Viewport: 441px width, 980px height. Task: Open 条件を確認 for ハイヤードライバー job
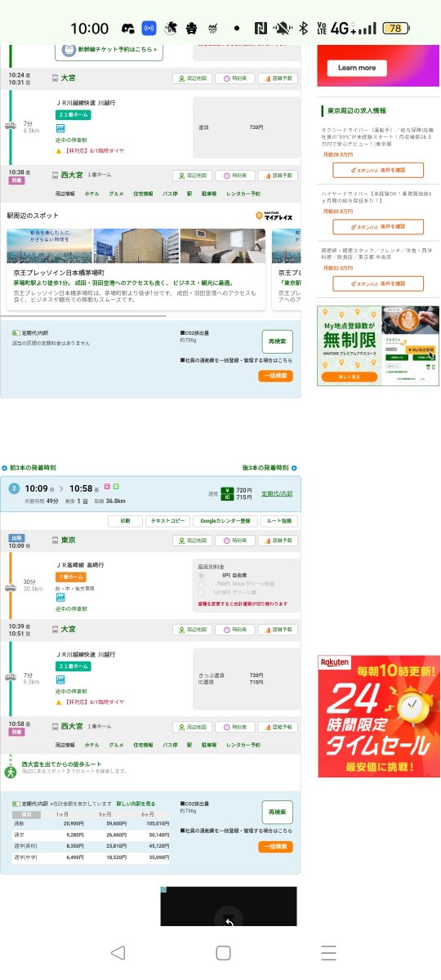378,227
